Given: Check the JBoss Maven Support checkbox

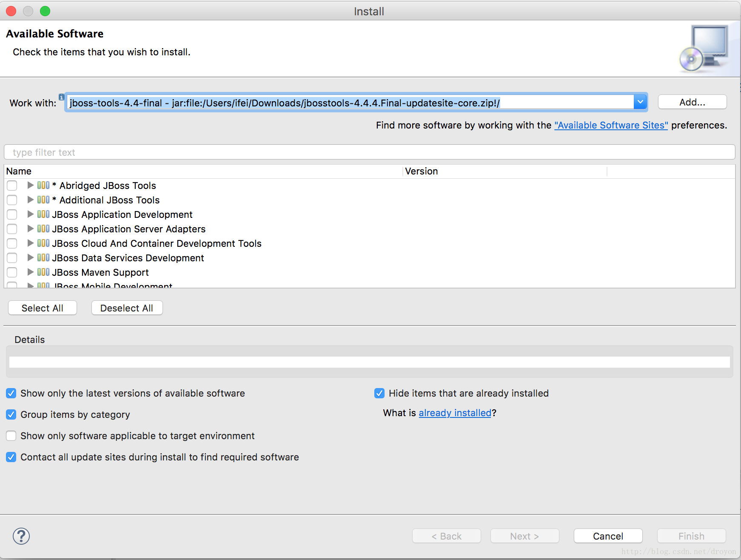Looking at the screenshot, I should [x=12, y=272].
